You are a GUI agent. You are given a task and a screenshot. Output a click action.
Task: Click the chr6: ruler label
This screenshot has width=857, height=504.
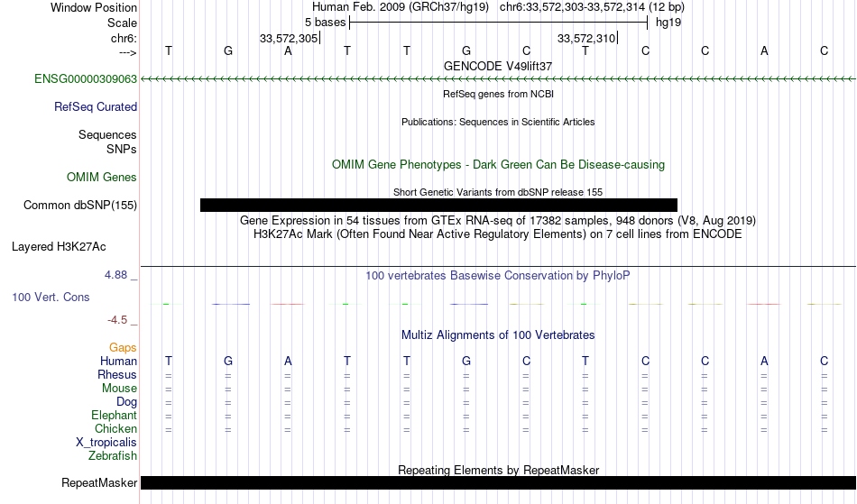(x=124, y=38)
